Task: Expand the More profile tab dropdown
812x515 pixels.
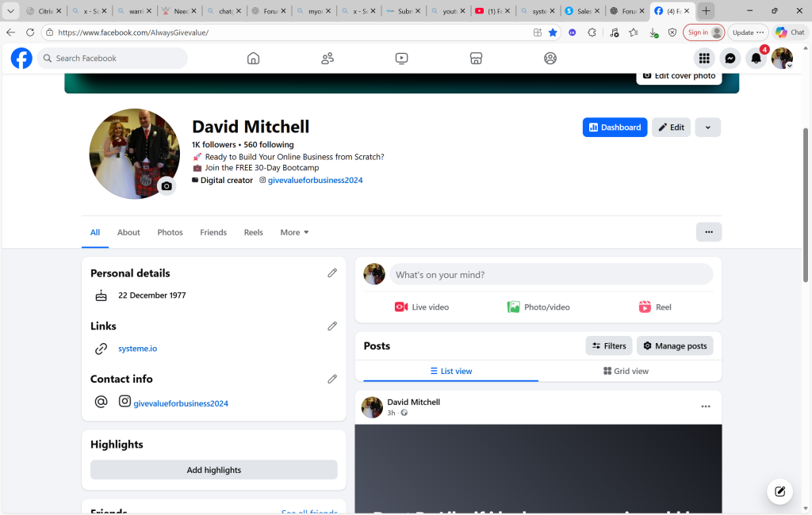Action: [294, 232]
